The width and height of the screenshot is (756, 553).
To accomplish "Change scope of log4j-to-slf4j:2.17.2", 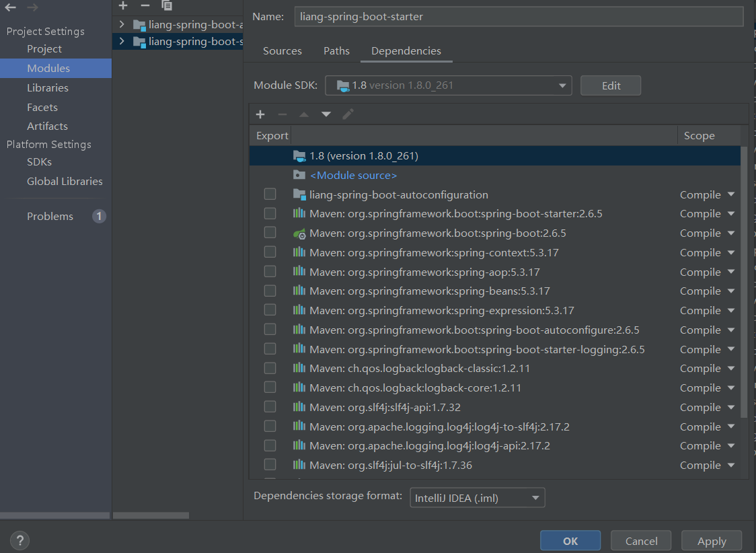I will coord(708,427).
